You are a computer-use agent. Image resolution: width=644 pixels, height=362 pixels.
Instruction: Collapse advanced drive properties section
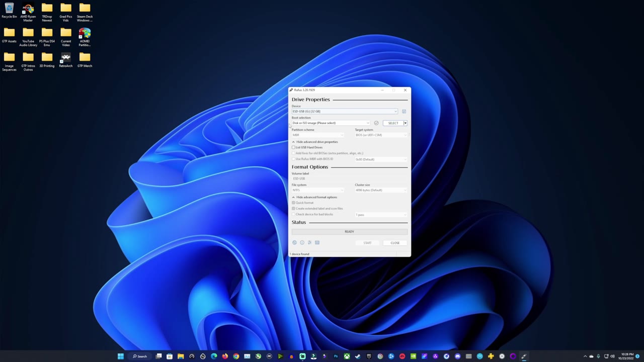click(x=315, y=142)
